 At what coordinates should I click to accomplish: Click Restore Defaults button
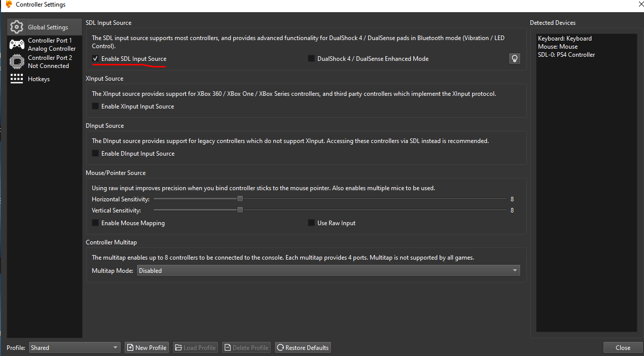click(x=303, y=347)
